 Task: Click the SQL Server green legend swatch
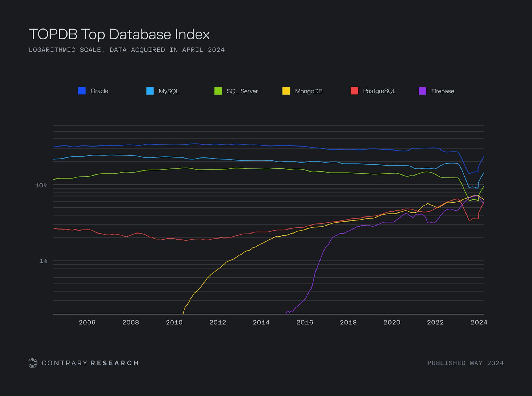[218, 91]
